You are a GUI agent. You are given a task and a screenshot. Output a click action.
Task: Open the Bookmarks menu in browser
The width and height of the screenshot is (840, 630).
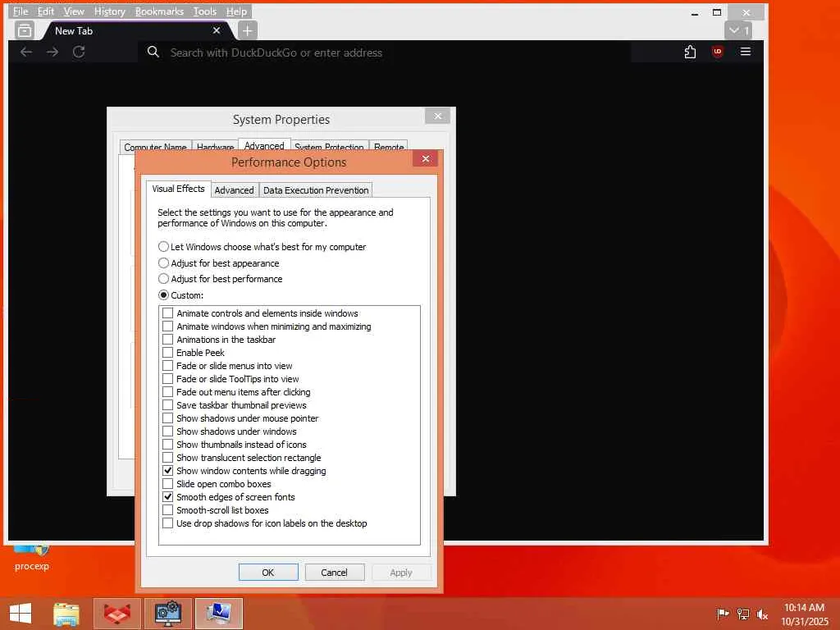click(159, 11)
